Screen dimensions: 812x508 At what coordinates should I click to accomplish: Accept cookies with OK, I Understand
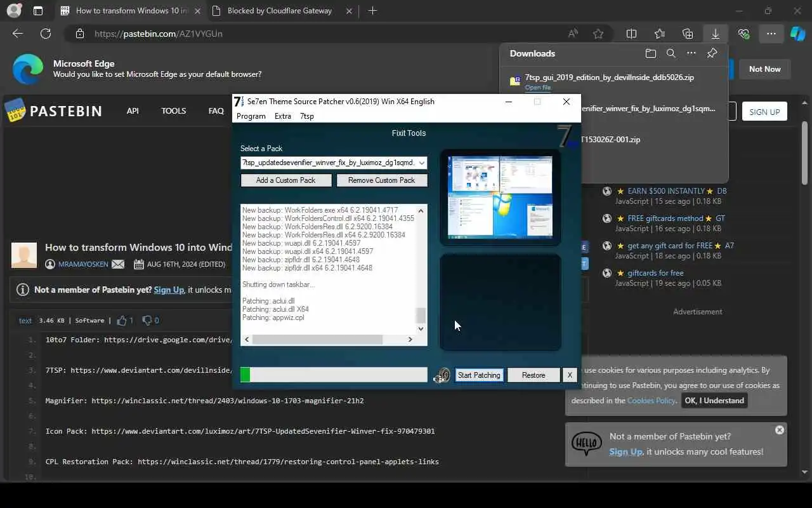click(x=714, y=401)
